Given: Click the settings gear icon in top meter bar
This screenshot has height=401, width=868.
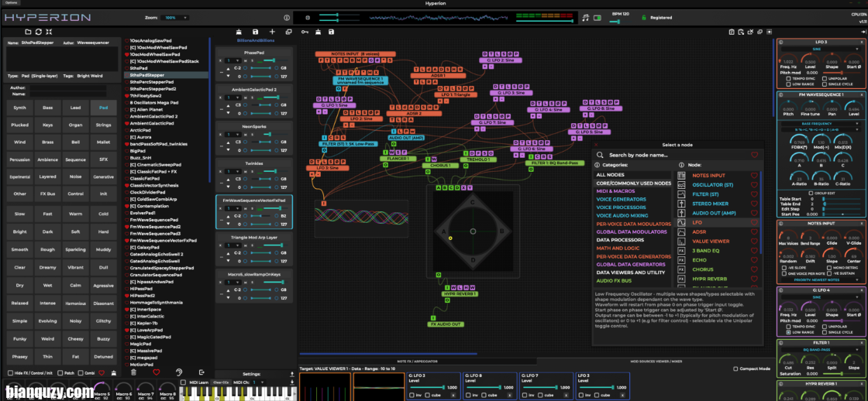Looking at the screenshot, I should tap(308, 18).
